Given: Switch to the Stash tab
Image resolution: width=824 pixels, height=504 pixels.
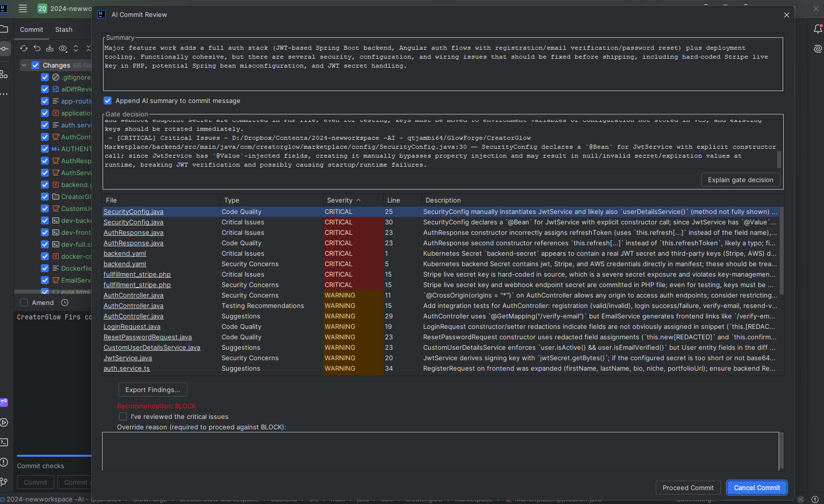Looking at the screenshot, I should (x=63, y=29).
